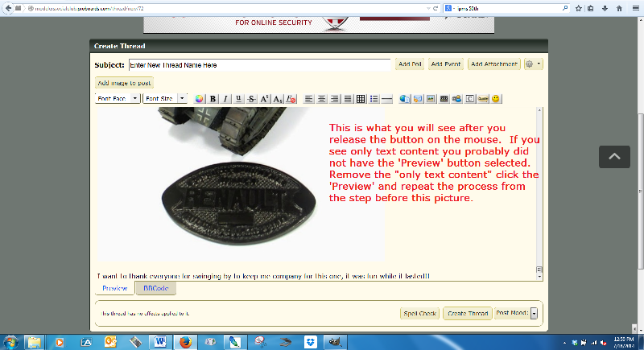
Task: Apply subscript formatting
Action: 278,99
